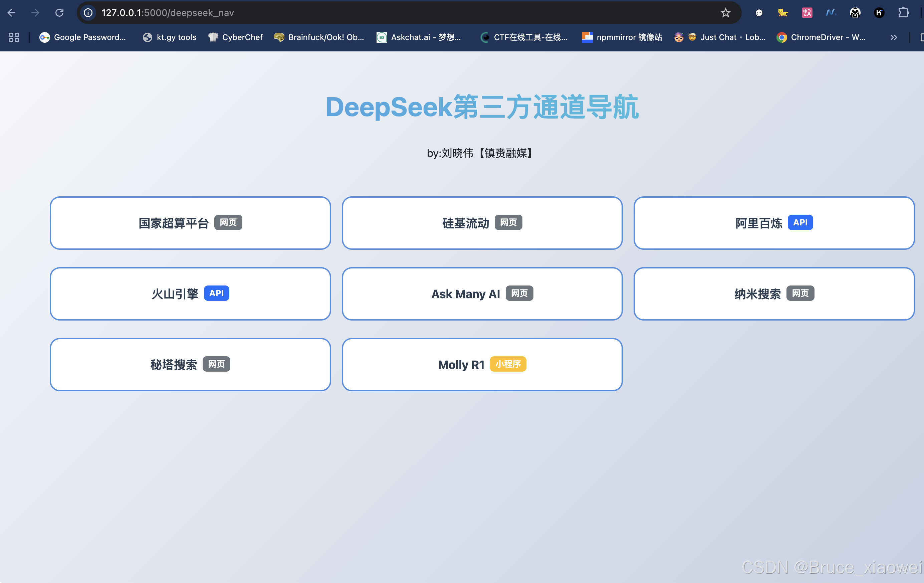Open the Ask Many AI card
Screen dimensions: 924x583
(482, 294)
